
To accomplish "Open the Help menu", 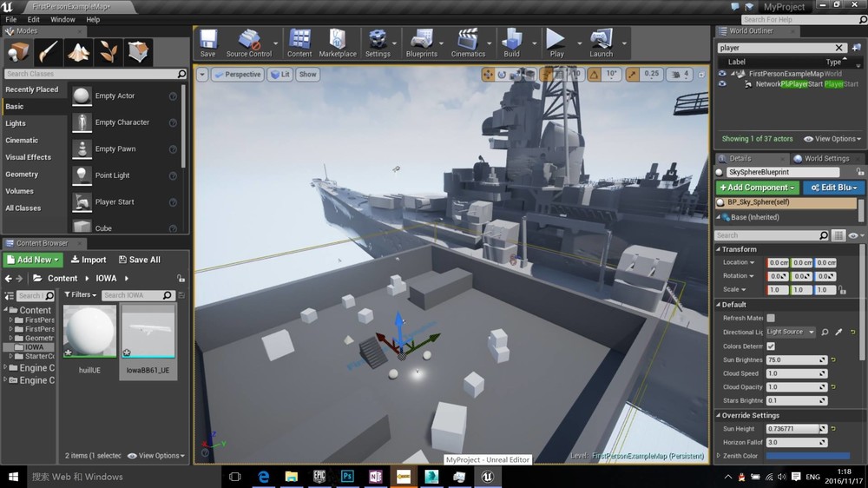I will (93, 19).
